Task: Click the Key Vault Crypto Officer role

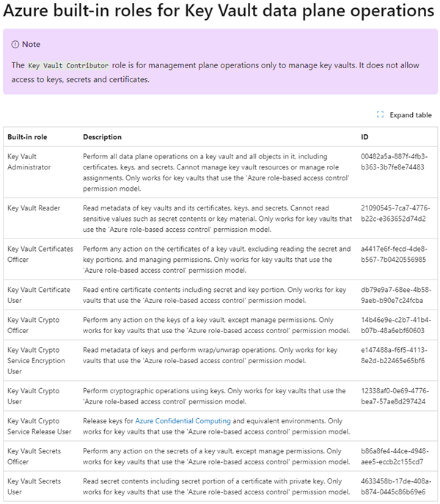Action: (x=34, y=325)
